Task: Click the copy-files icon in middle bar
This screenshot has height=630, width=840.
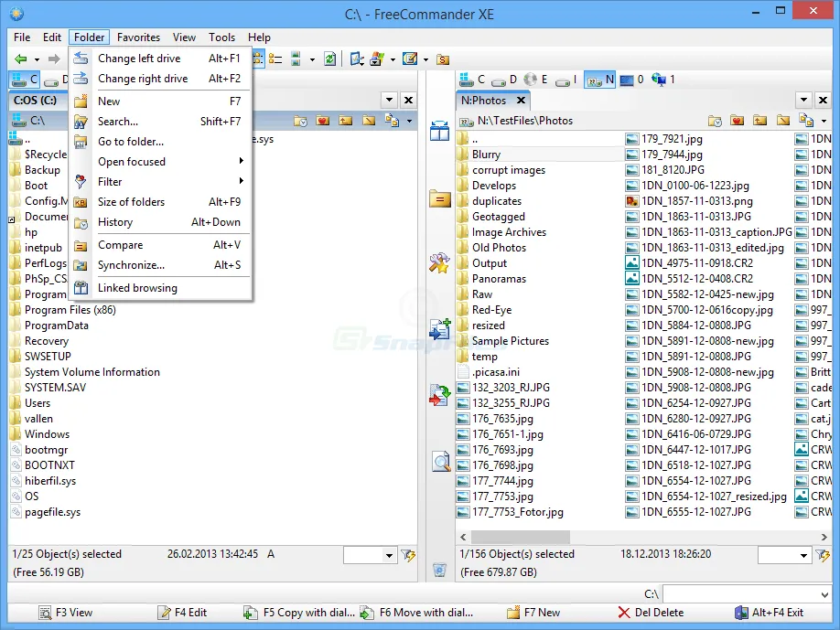Action: pyautogui.click(x=439, y=329)
